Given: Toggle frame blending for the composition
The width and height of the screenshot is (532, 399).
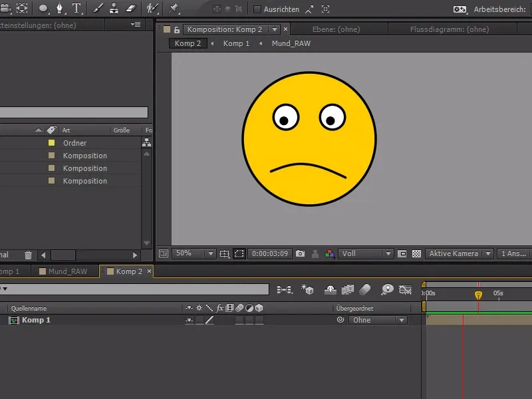Looking at the screenshot, I should tap(347, 289).
